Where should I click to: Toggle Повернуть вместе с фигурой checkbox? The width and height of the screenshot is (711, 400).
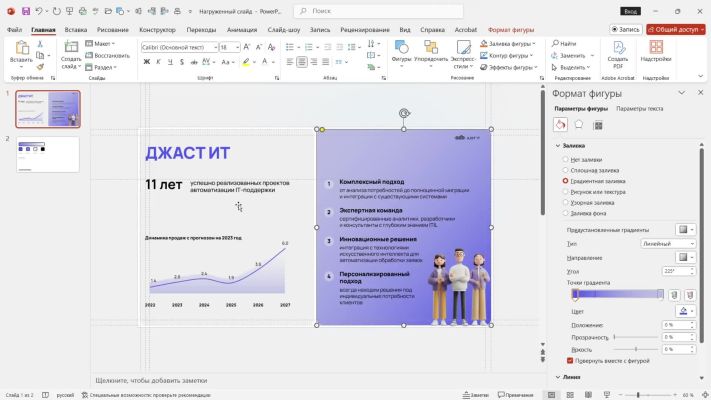[x=570, y=361]
